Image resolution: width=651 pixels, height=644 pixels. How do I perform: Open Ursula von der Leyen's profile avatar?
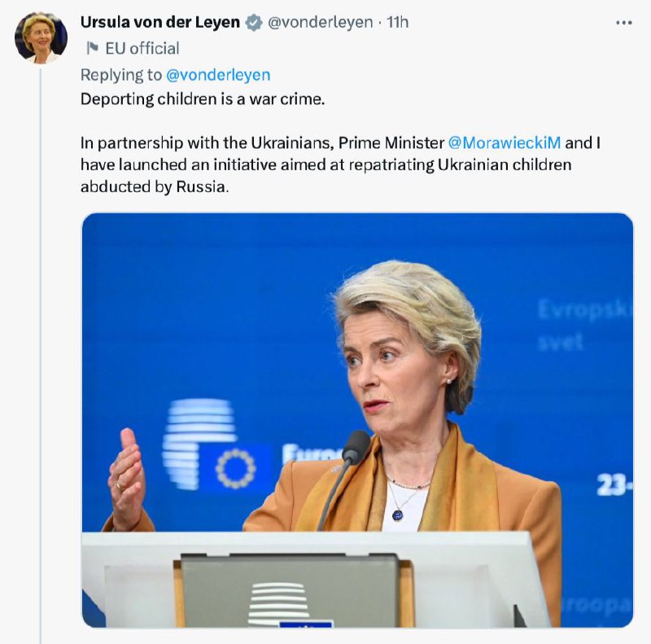coord(40,37)
